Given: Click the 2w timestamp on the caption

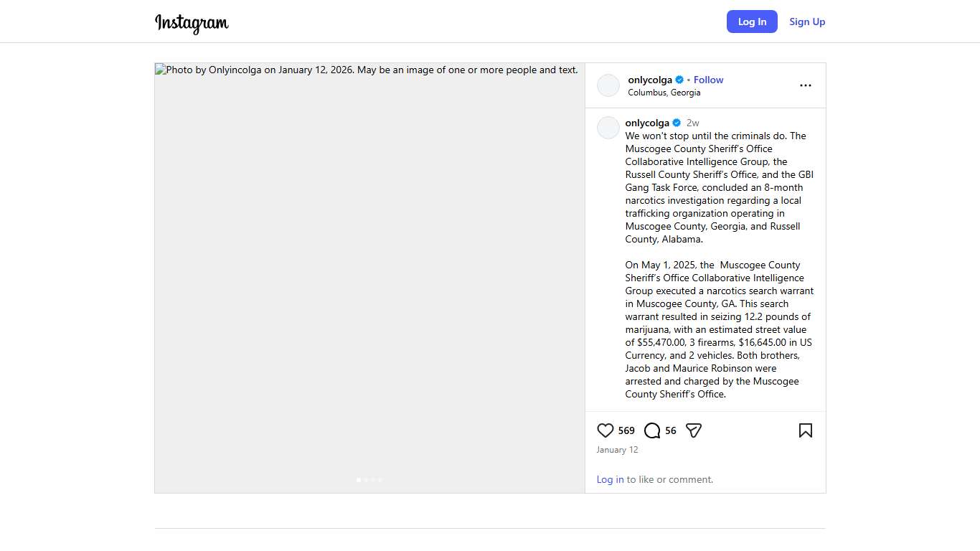Looking at the screenshot, I should pos(692,123).
